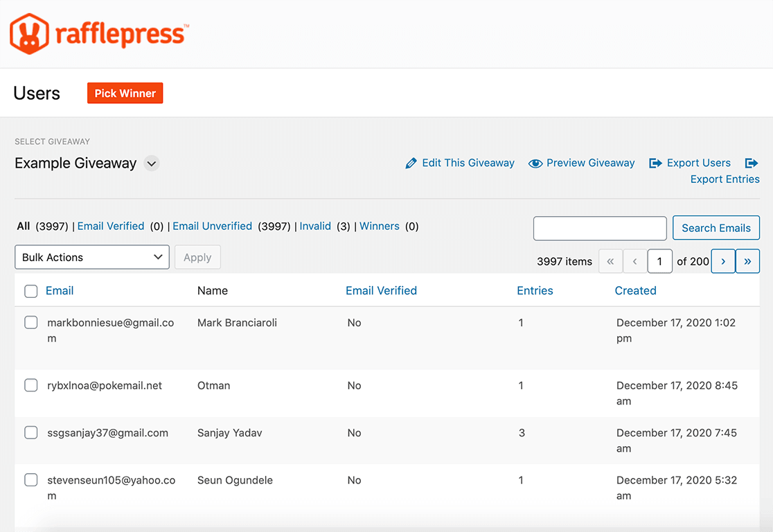Screen dimensions: 773x532
Task: Open the Bulk Actions dropdown
Action: tap(91, 257)
